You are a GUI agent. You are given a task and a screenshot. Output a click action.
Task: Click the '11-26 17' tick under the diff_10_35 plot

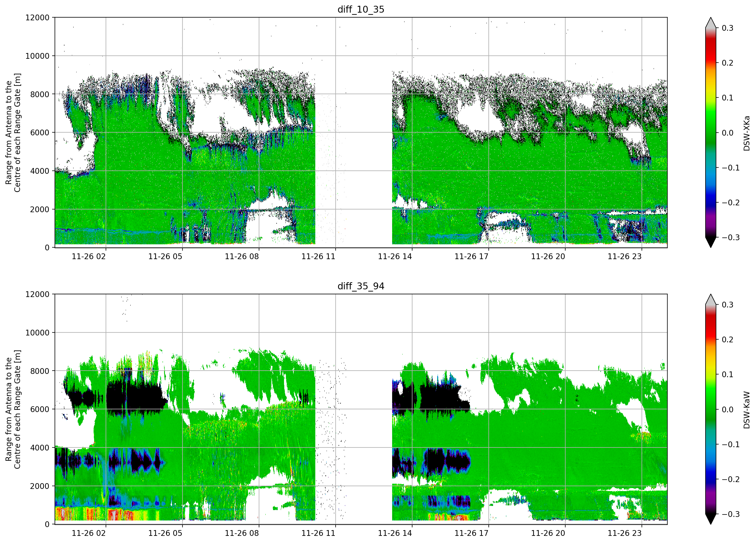click(471, 256)
